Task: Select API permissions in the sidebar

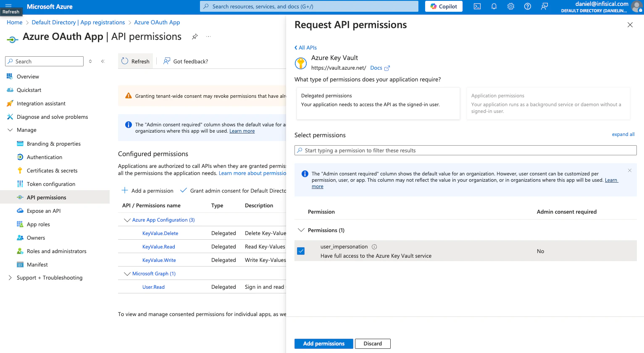Action: tap(55, 197)
